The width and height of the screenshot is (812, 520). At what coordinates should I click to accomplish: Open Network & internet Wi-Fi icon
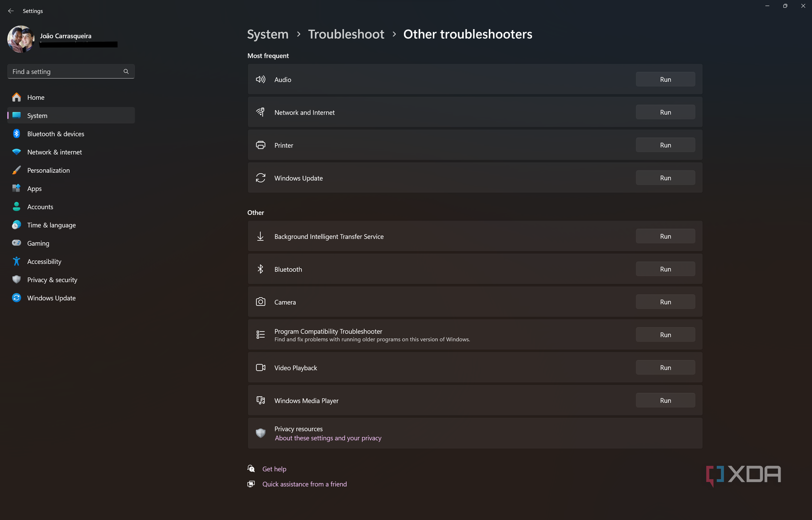(x=17, y=152)
